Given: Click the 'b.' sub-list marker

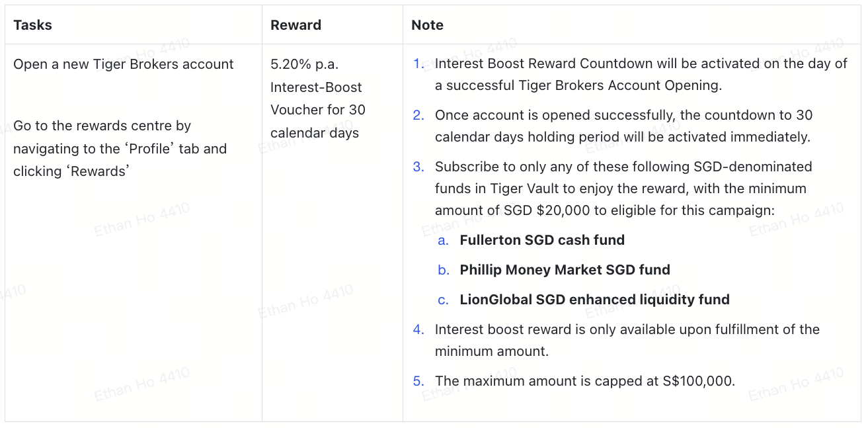Looking at the screenshot, I should click(443, 270).
